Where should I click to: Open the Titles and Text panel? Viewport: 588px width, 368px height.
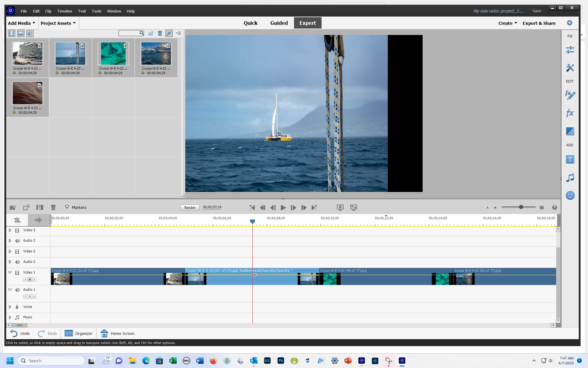click(570, 159)
